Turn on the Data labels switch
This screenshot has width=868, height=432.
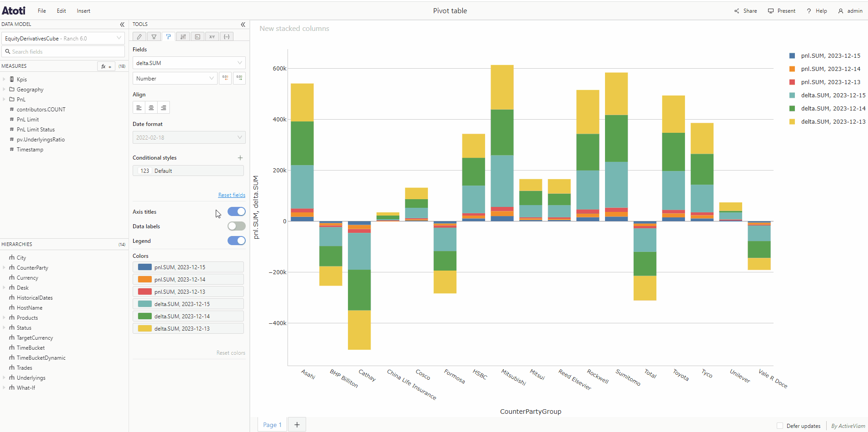point(237,226)
